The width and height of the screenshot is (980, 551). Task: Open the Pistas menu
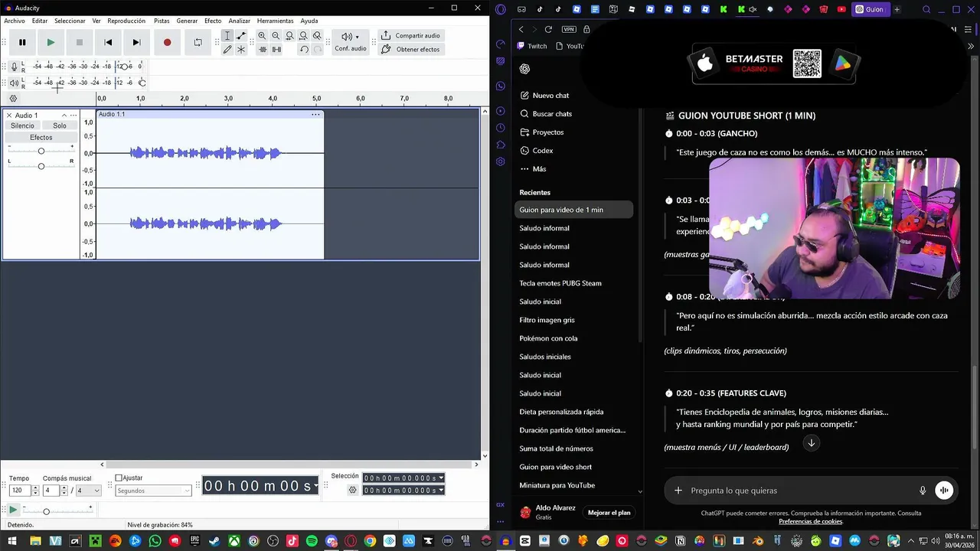click(162, 21)
